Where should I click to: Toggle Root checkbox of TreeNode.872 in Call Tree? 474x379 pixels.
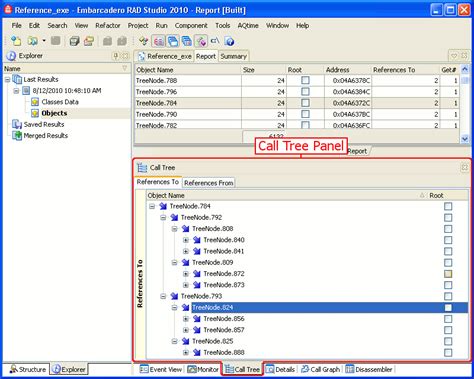[x=448, y=274]
